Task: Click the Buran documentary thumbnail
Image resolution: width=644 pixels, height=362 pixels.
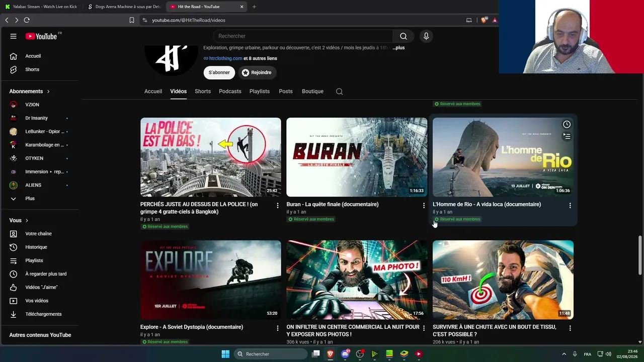Action: pyautogui.click(x=357, y=157)
